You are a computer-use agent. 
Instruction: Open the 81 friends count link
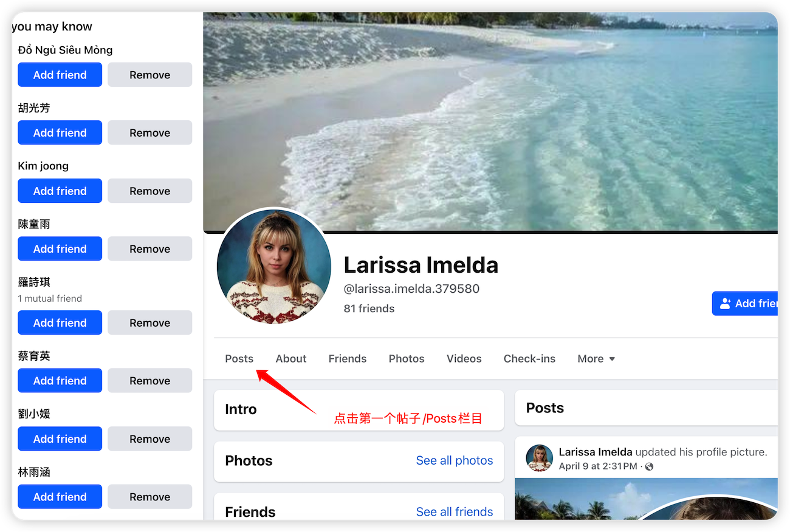[369, 309]
